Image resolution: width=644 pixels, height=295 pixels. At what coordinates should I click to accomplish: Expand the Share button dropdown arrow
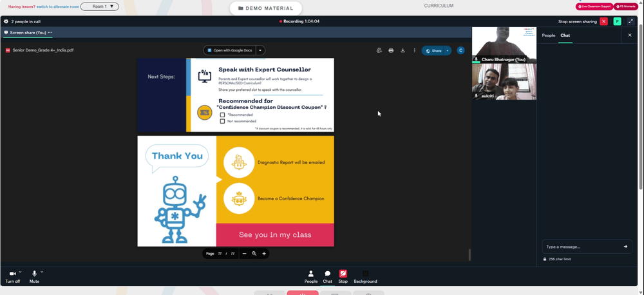448,51
